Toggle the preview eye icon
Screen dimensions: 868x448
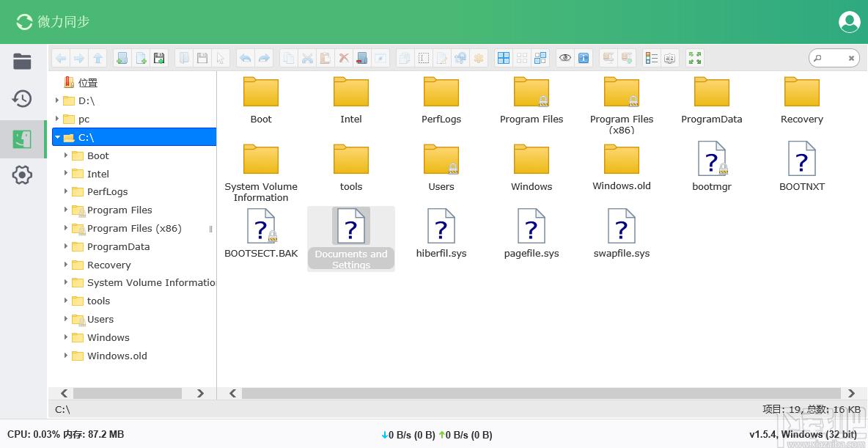[x=564, y=58]
